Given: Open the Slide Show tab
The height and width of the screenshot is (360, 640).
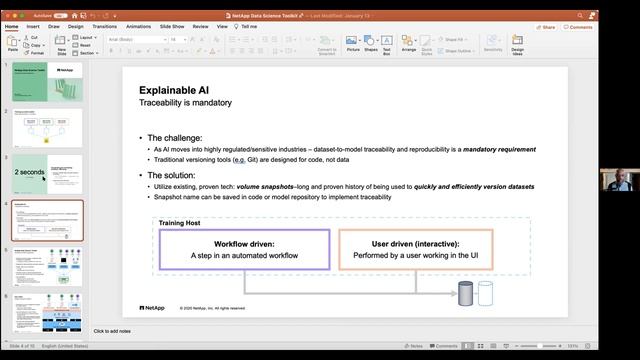Looking at the screenshot, I should click(x=172, y=27).
